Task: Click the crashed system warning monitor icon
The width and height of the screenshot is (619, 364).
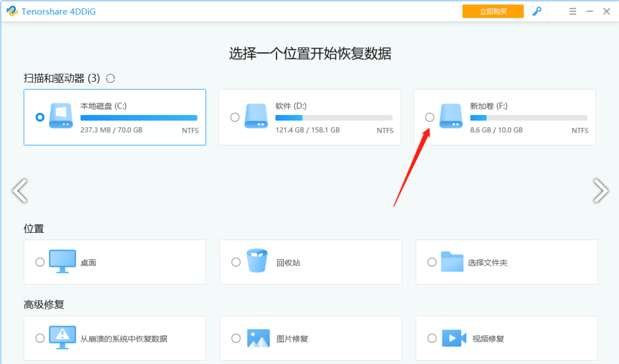Action: click(62, 337)
